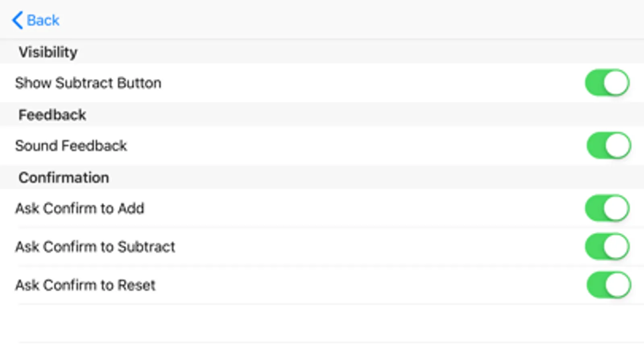Disable the Ask Confirm to Reset switch
The image size is (644, 362).
pos(608,285)
